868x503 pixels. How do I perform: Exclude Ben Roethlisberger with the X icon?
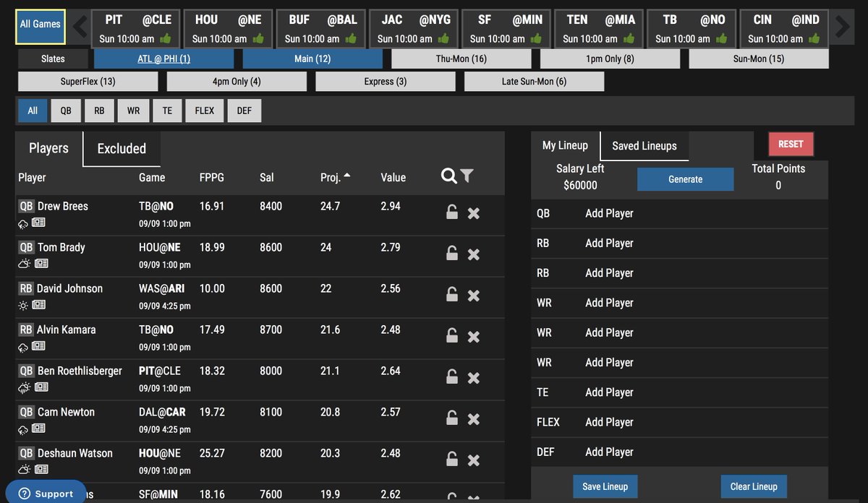474,378
